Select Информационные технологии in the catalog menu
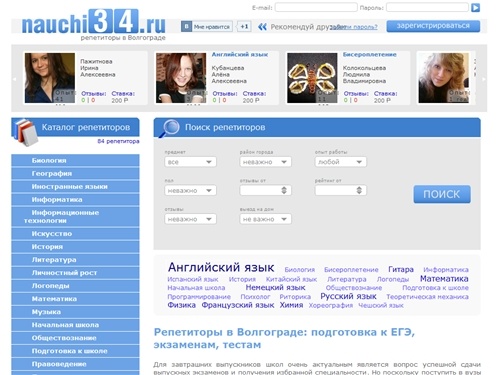500x375 pixels. tap(75, 216)
